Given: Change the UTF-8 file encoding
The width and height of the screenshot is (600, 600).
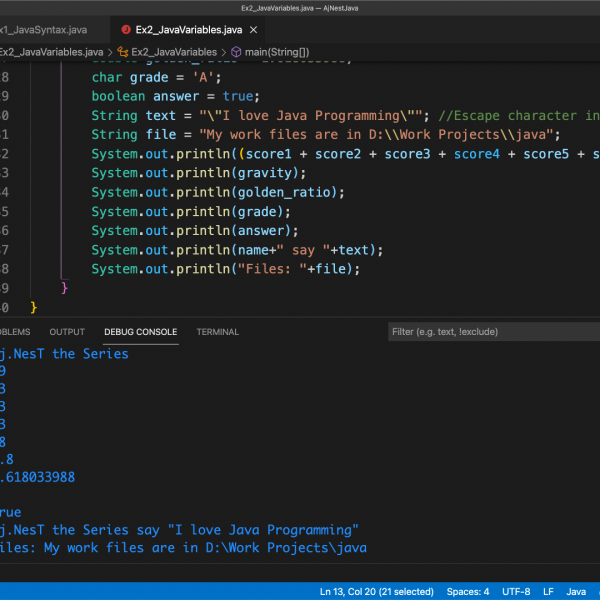Looking at the screenshot, I should click(x=516, y=591).
